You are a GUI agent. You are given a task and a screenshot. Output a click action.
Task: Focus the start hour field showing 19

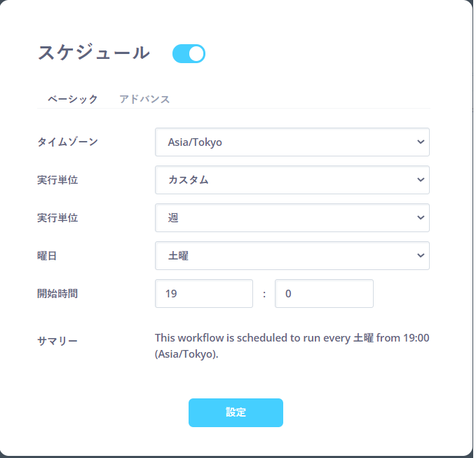pos(204,294)
